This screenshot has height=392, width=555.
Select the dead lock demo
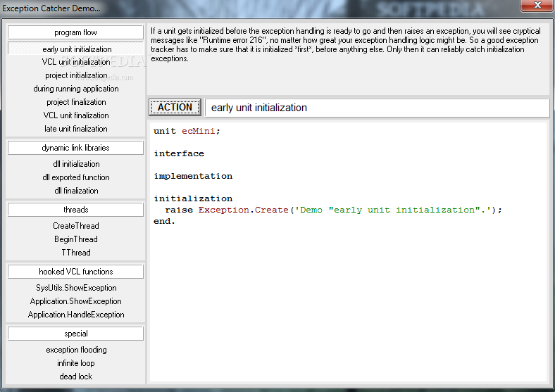(76, 377)
